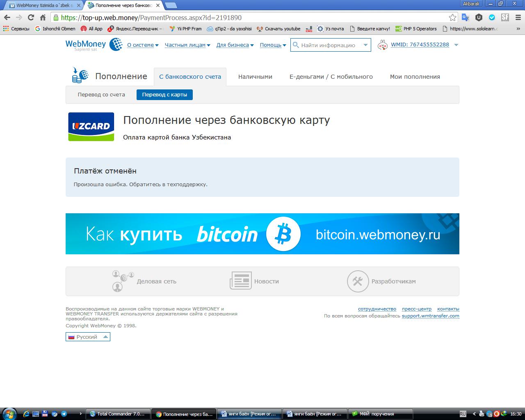Expand the Частным лицам dropdown menu
Screen dimensions: 525x420
[x=187, y=45]
